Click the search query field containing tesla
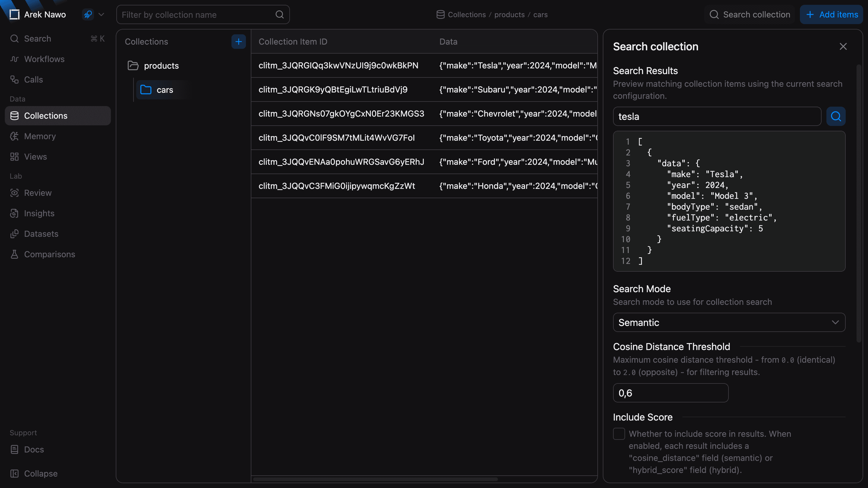The width and height of the screenshot is (868, 488). [717, 117]
